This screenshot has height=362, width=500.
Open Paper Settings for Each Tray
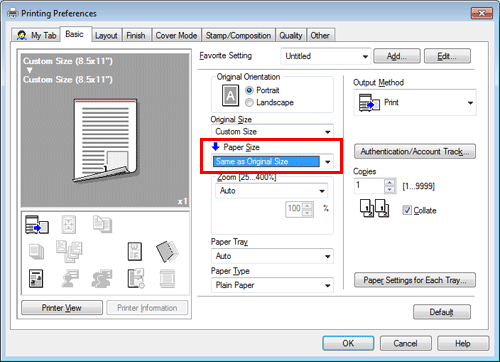click(x=415, y=280)
